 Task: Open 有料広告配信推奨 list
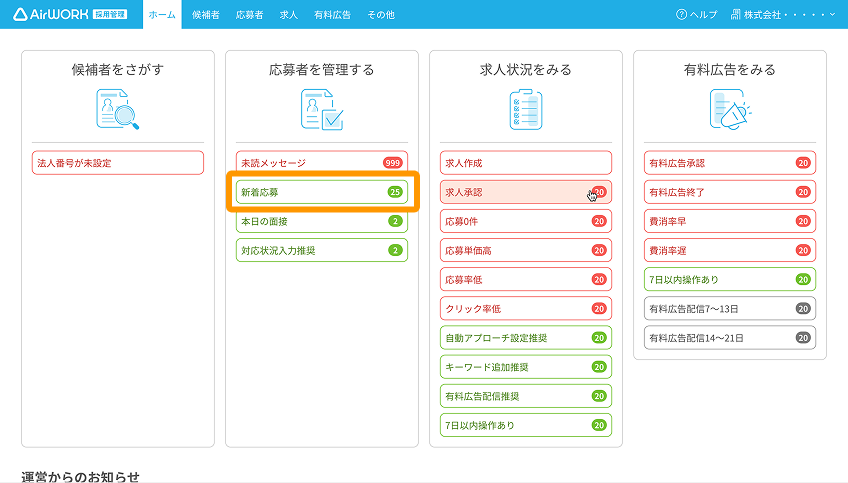(526, 396)
